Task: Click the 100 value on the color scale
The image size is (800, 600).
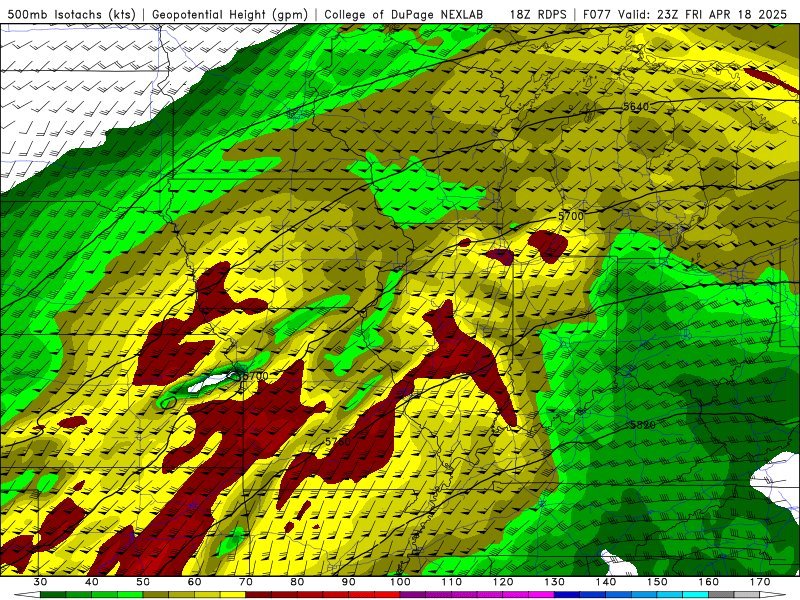Action: [400, 582]
